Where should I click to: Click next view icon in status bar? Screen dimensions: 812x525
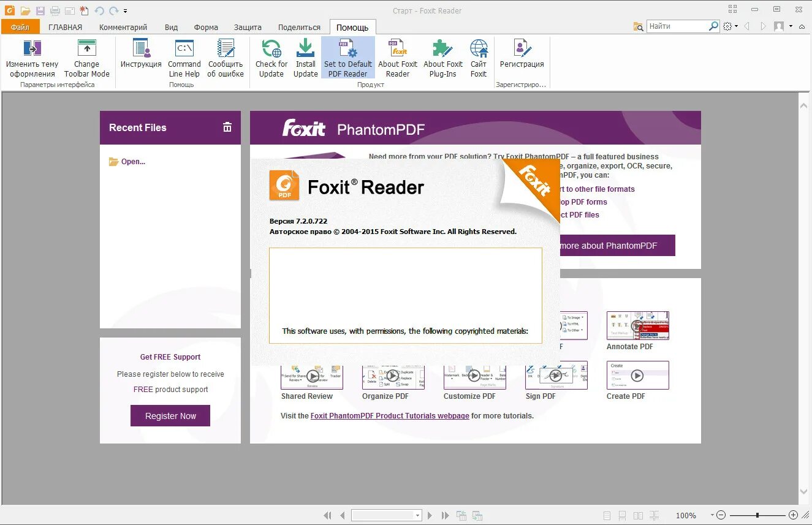click(x=477, y=515)
